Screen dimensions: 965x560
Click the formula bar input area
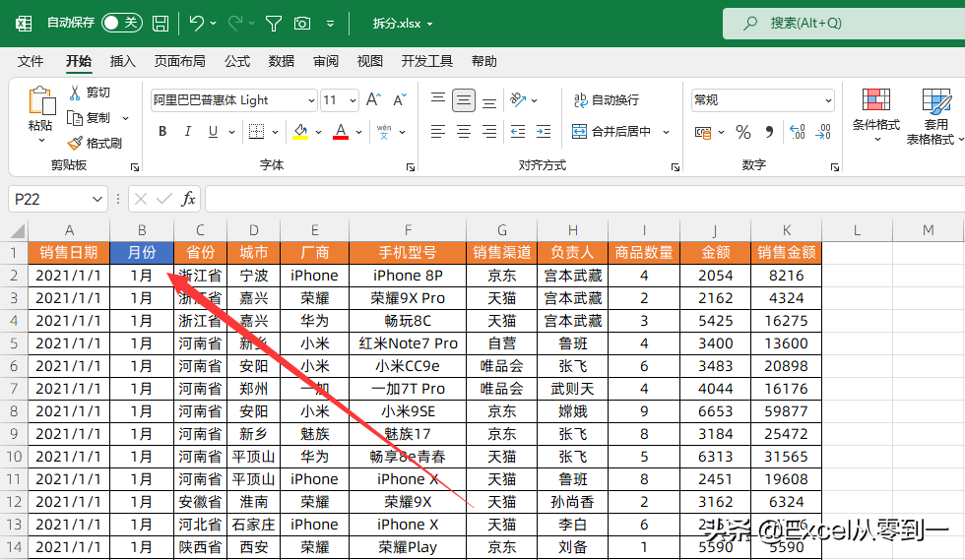[x=585, y=199]
